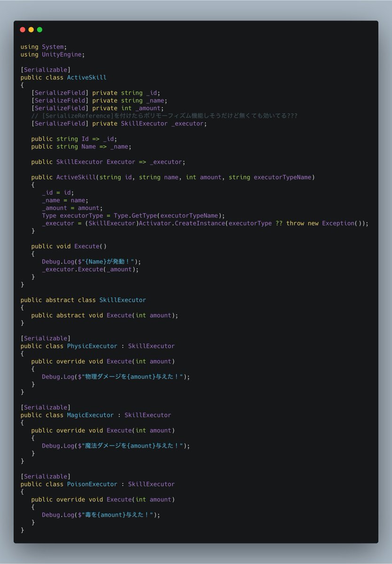Viewport: 392px width, 564px height.
Task: Click the grey [SerializeReference] comment line
Action: (x=164, y=116)
